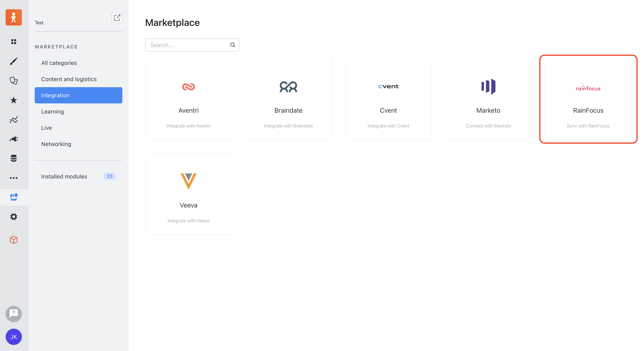Open the orange cube icon in sidebar
The width and height of the screenshot is (644, 351).
pos(14,240)
